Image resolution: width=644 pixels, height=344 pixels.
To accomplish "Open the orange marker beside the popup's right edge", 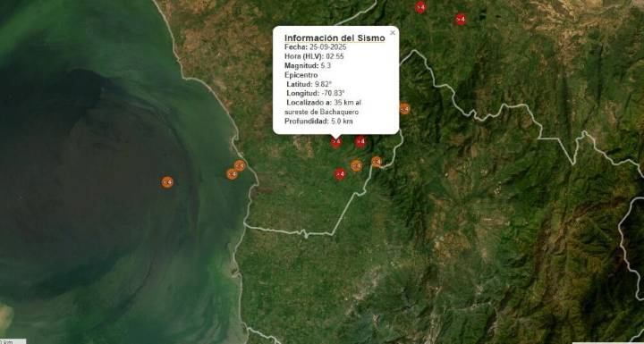I will pos(404,109).
